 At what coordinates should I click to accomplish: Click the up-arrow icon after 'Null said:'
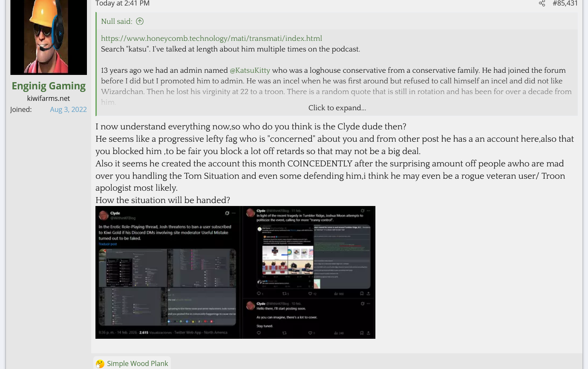tap(140, 21)
